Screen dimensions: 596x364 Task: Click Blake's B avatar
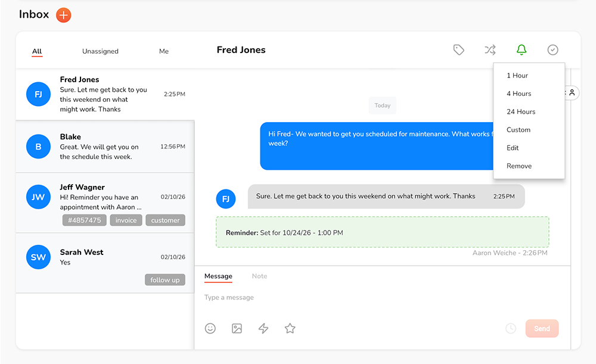[x=38, y=147]
